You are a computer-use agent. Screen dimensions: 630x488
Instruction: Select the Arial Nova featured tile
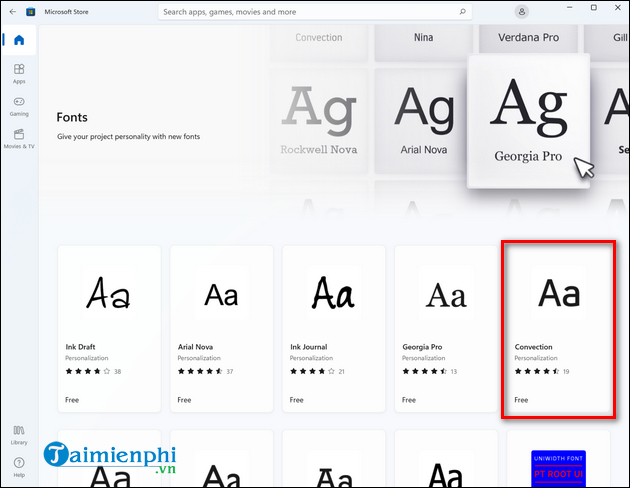421,121
